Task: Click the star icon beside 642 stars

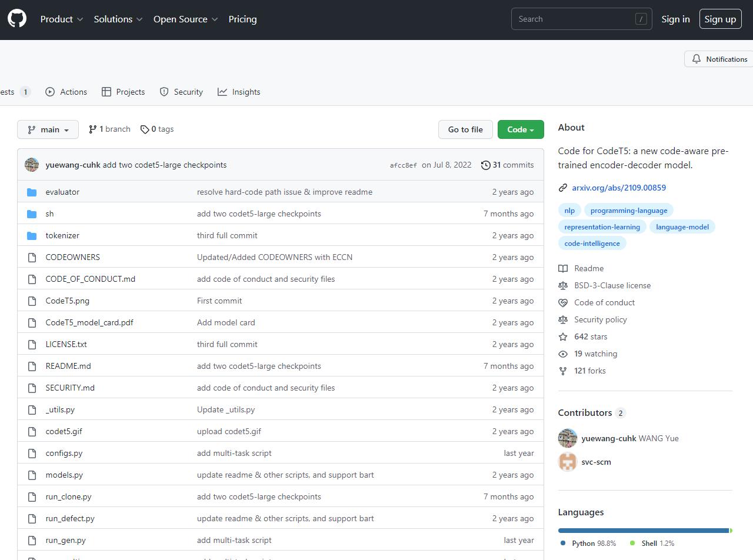Action: pos(563,337)
